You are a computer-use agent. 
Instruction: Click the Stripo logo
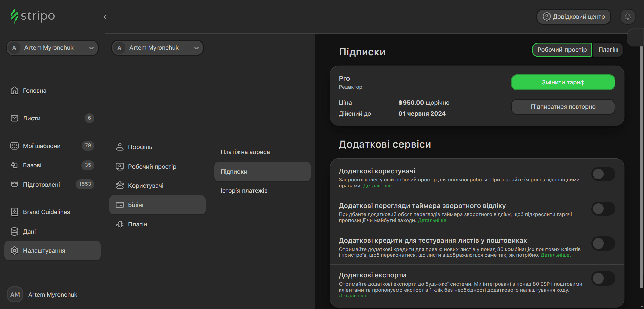pos(33,16)
